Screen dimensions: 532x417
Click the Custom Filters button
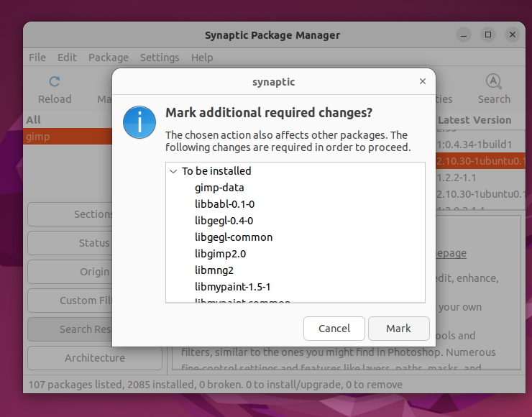(70, 301)
